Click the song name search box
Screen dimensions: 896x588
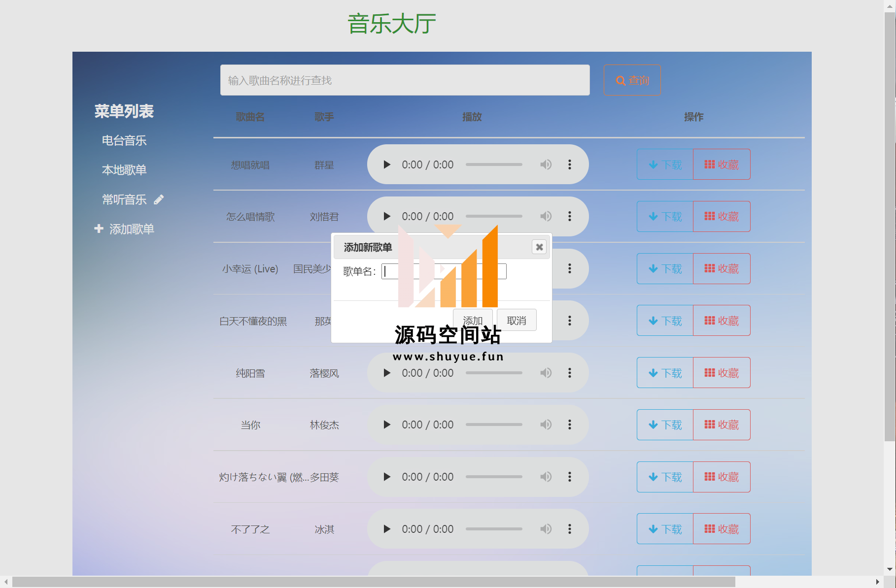tap(405, 80)
